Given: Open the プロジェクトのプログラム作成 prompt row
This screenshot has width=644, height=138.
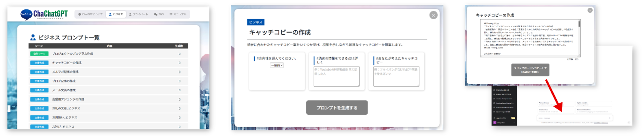Looking at the screenshot, I should 108,54.
